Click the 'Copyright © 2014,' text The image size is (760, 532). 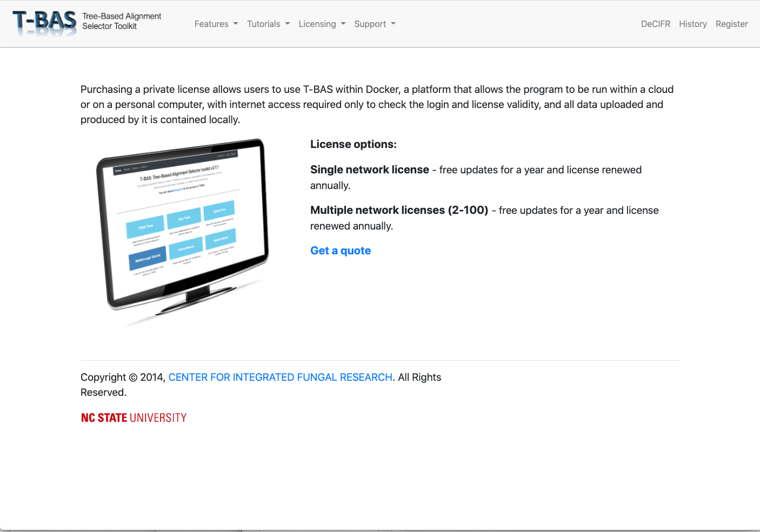tap(123, 377)
